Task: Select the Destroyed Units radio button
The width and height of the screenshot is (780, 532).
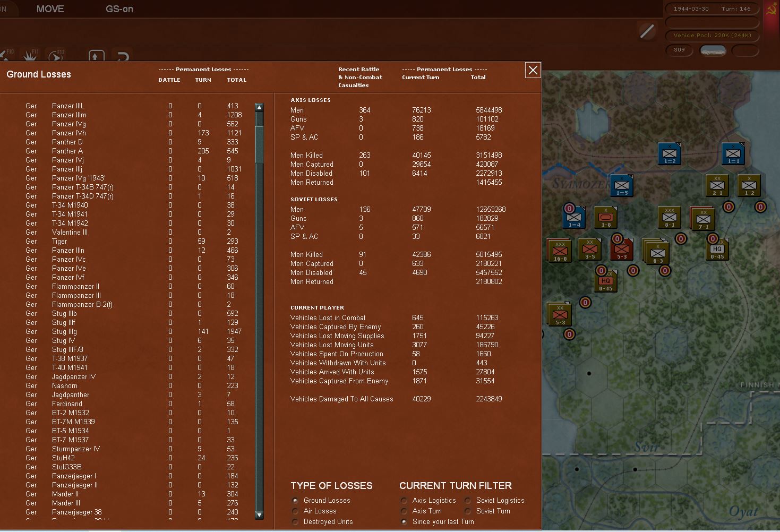Action: tap(295, 522)
